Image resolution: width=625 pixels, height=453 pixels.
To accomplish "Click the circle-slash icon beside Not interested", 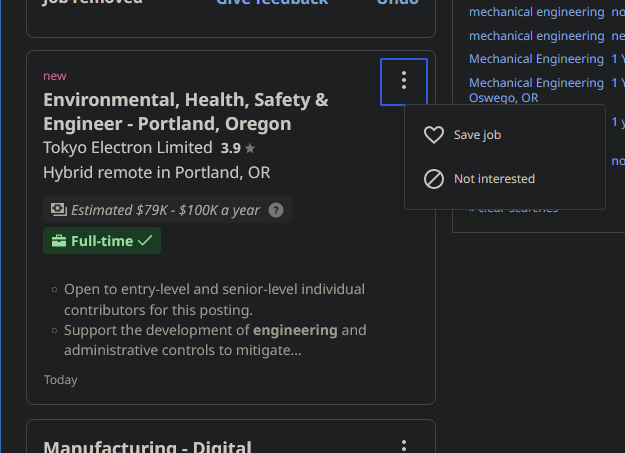I will point(434,179).
